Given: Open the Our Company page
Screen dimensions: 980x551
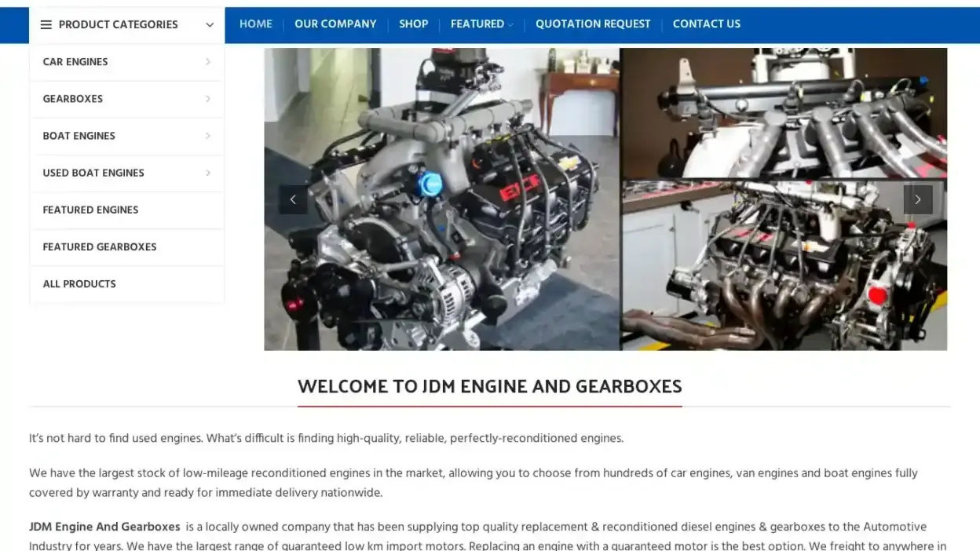Looking at the screenshot, I should point(335,24).
